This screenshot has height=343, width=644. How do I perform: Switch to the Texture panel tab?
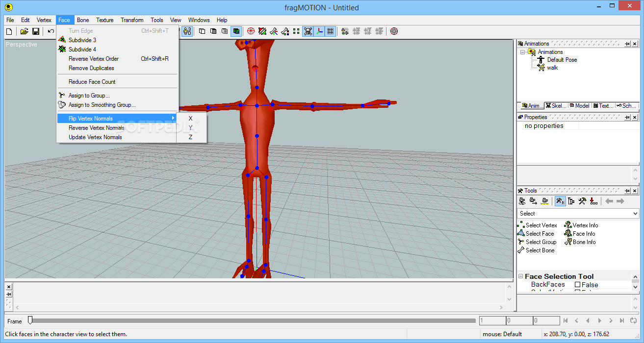point(603,106)
